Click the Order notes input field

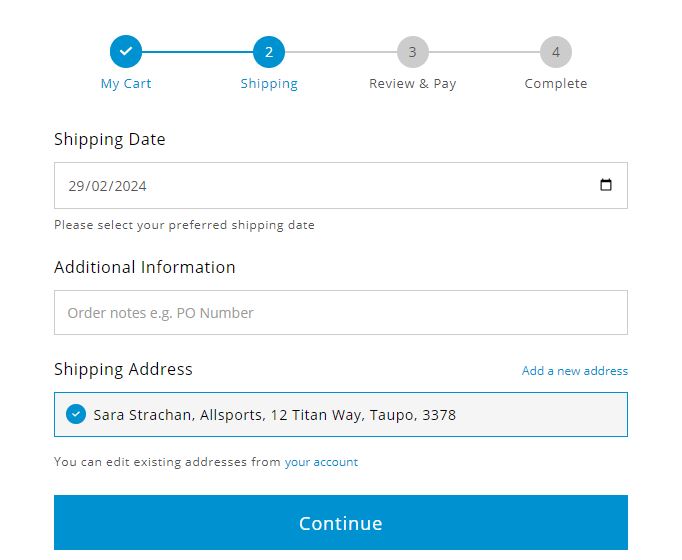pos(341,313)
